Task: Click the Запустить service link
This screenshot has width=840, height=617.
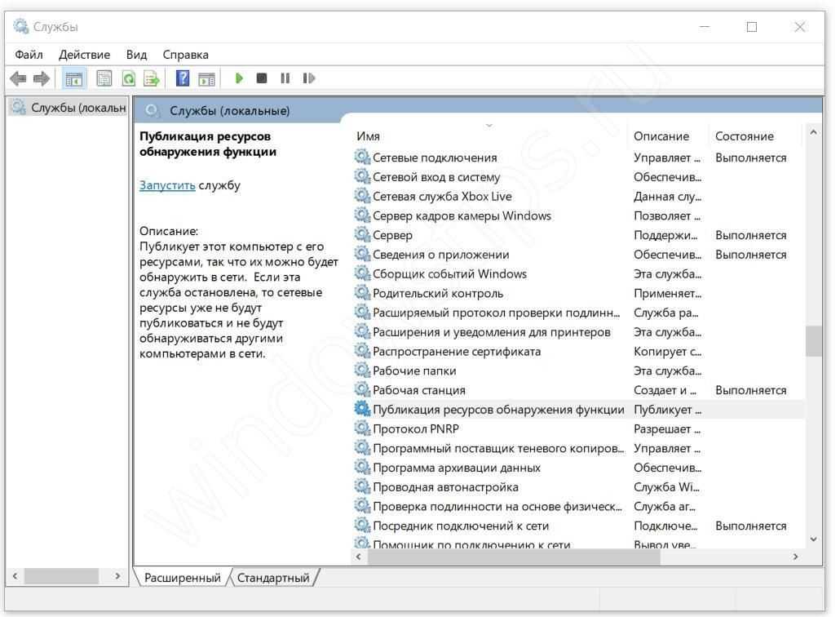Action: pos(167,185)
